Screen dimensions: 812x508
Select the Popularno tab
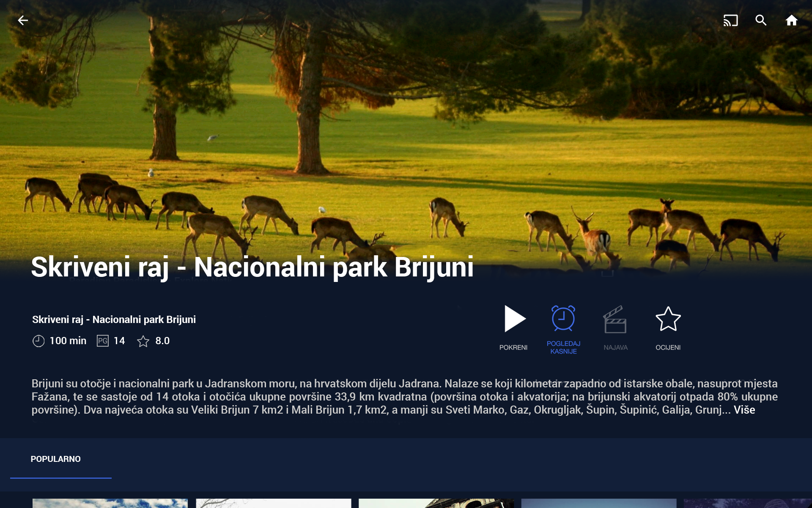click(56, 459)
